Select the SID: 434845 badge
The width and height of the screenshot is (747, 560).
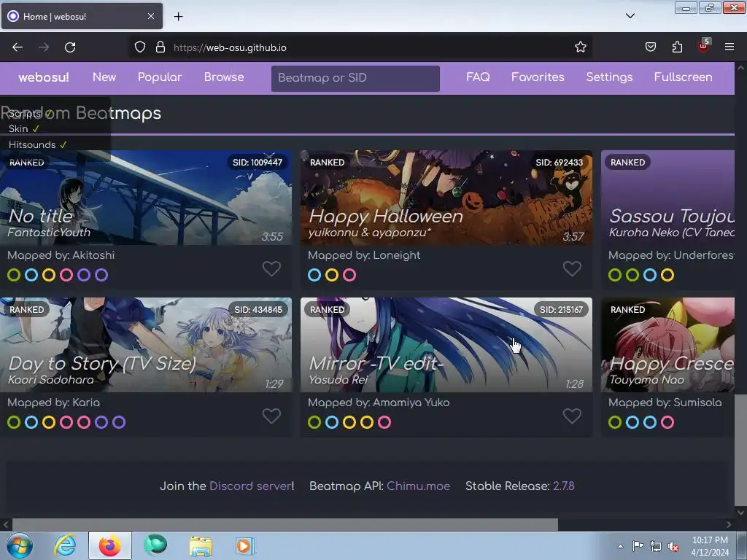point(258,309)
